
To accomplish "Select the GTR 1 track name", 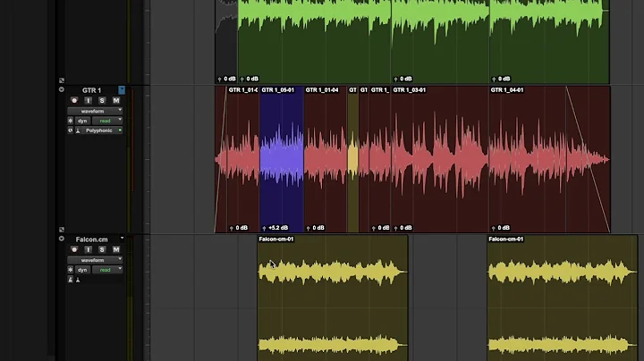I will [x=91, y=90].
